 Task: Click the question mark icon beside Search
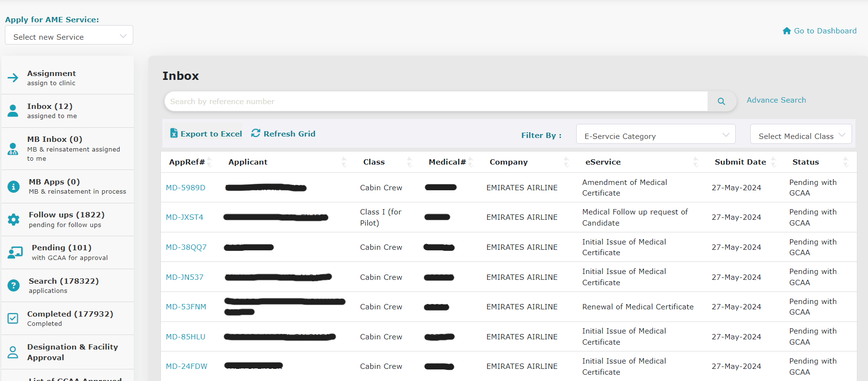point(14,285)
